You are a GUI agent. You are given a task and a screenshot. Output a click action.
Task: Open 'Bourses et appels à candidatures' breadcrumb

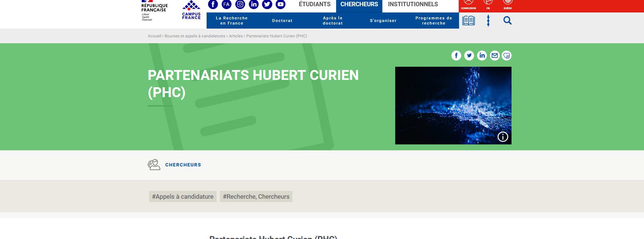(x=195, y=36)
